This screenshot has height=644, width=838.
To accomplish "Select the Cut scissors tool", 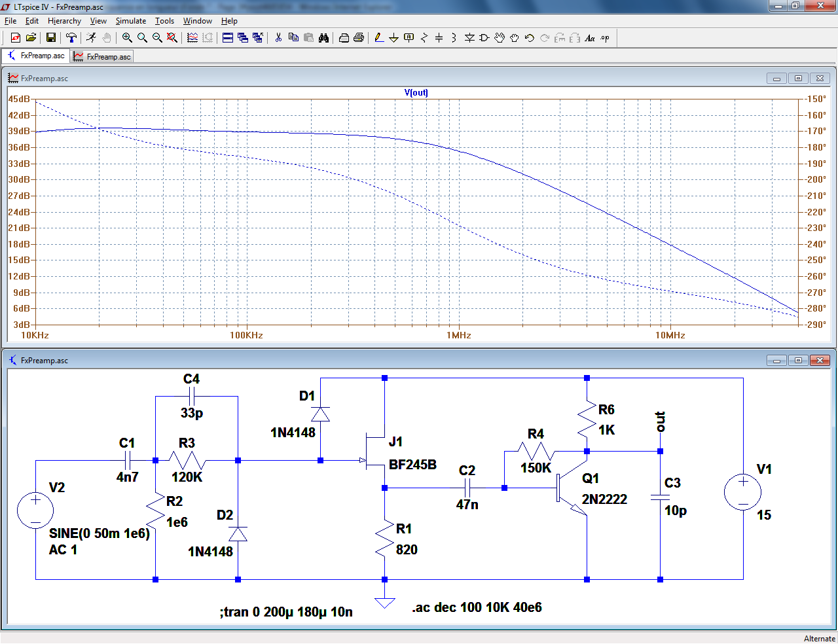I will (278, 38).
